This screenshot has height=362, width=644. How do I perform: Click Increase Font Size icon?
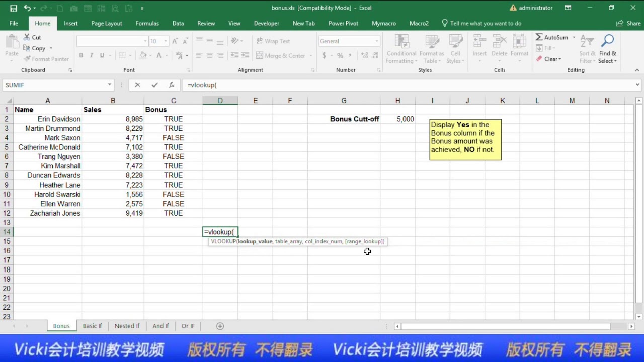tap(175, 41)
